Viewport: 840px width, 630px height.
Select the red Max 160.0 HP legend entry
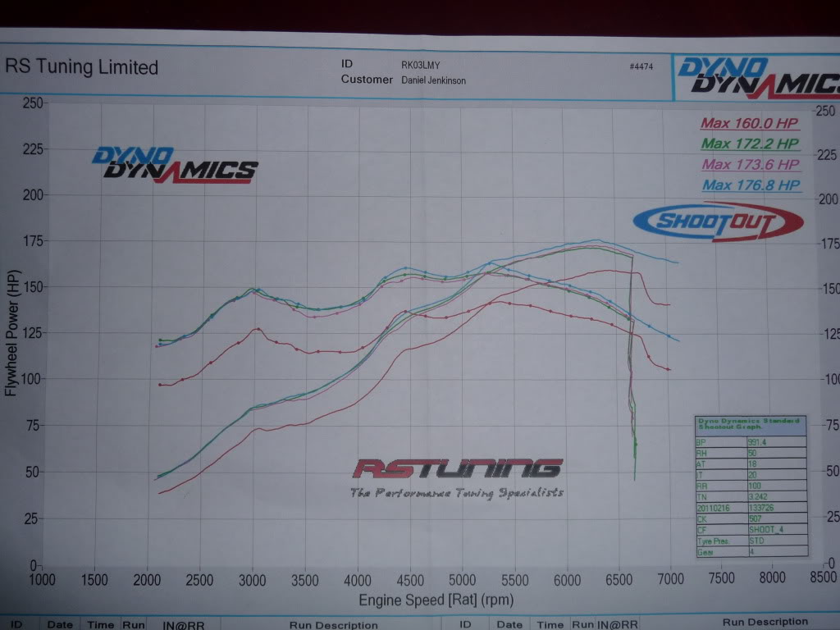[x=749, y=124]
